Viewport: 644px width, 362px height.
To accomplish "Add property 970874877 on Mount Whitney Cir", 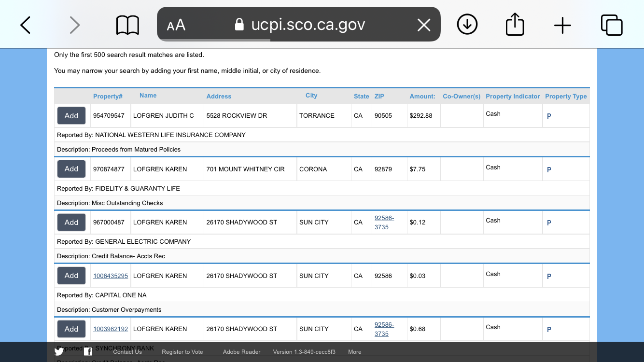I will pos(71,169).
